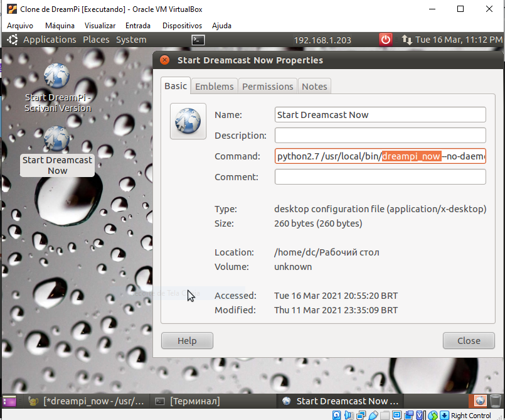The width and height of the screenshot is (505, 420).
Task: Switch to the Basic tab
Action: coord(176,86)
